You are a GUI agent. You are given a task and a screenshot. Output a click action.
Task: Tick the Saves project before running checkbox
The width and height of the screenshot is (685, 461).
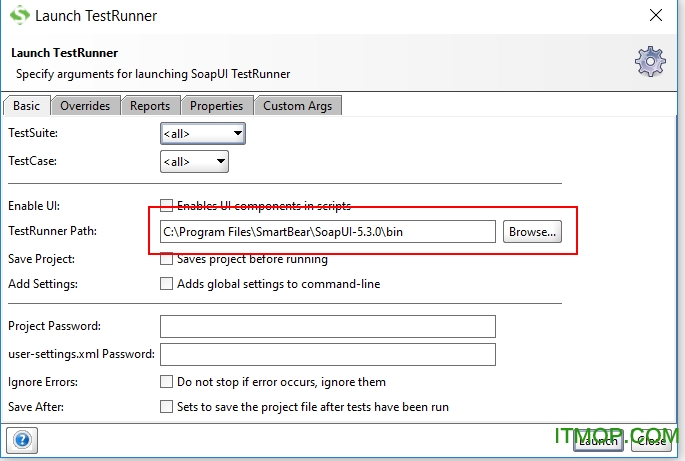pos(166,259)
